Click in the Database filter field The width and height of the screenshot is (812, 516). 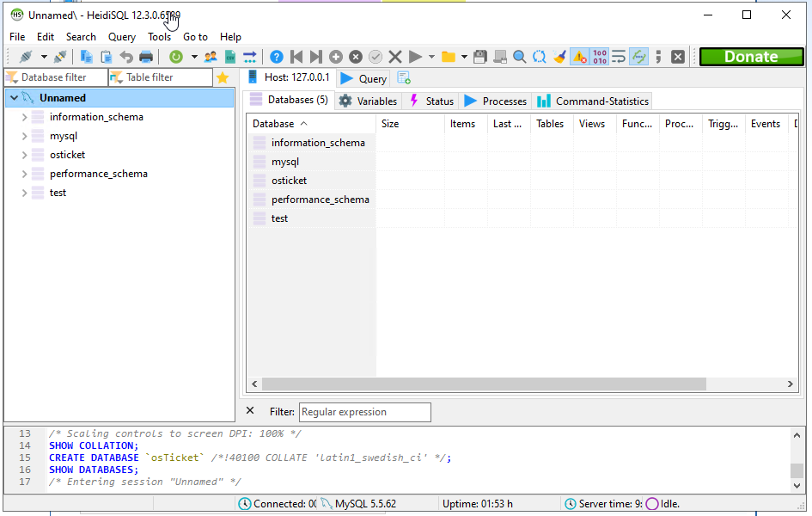click(x=57, y=77)
